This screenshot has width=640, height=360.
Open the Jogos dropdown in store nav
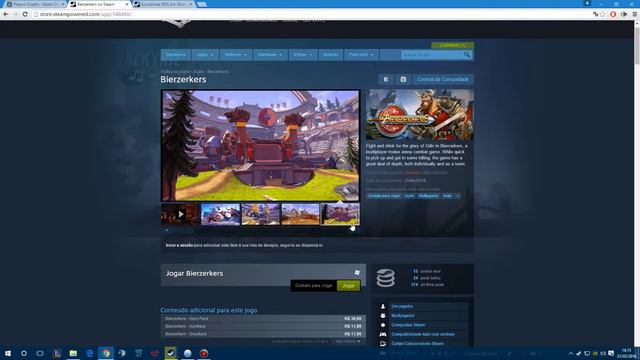click(x=205, y=55)
